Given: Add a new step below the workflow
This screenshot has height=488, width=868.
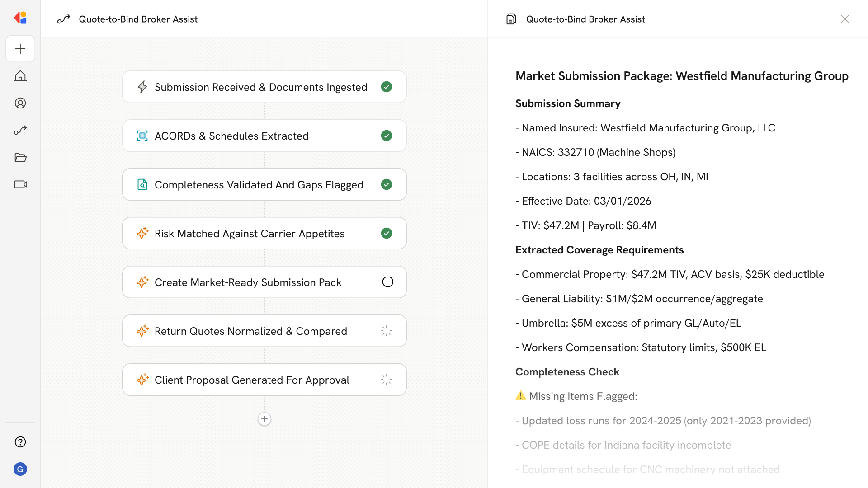Looking at the screenshot, I should (x=264, y=419).
